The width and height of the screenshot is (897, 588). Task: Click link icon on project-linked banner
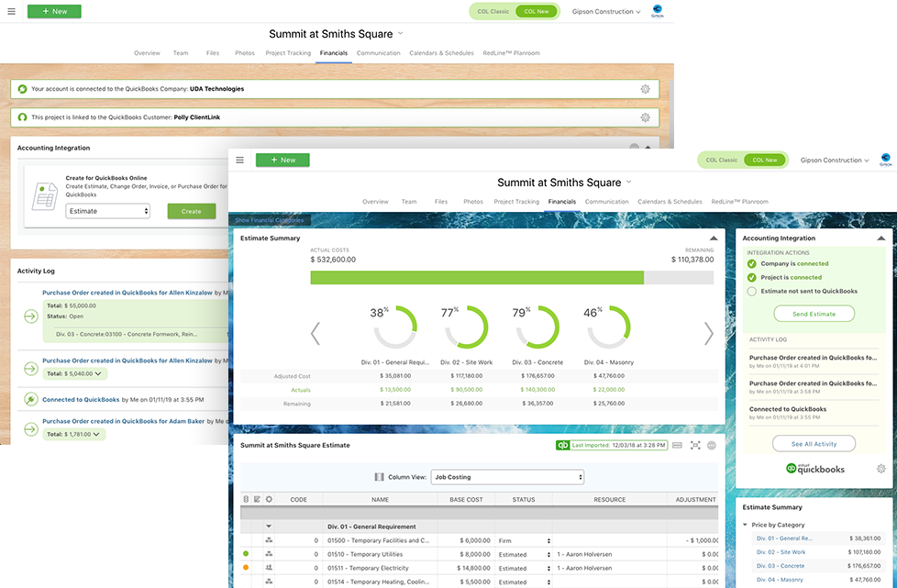pyautogui.click(x=22, y=117)
